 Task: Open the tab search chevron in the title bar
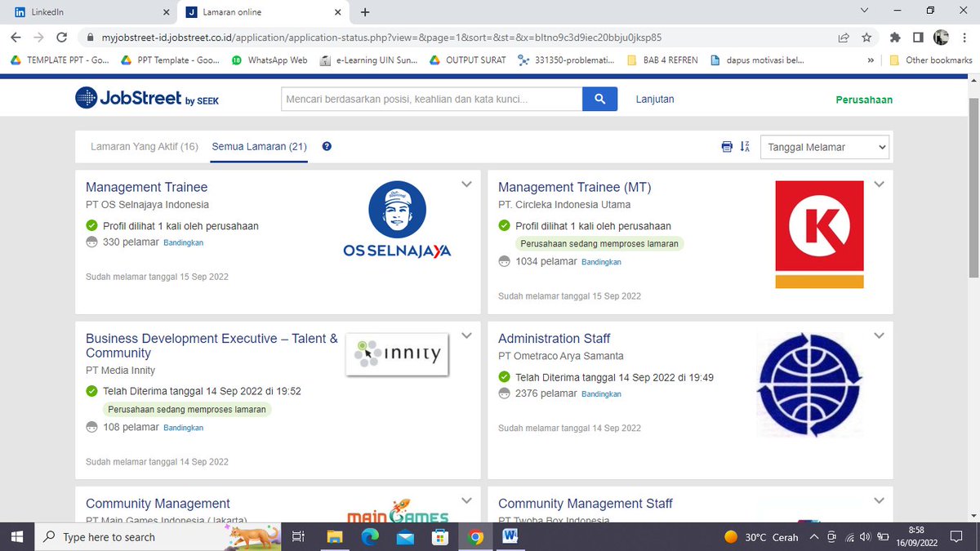point(865,11)
